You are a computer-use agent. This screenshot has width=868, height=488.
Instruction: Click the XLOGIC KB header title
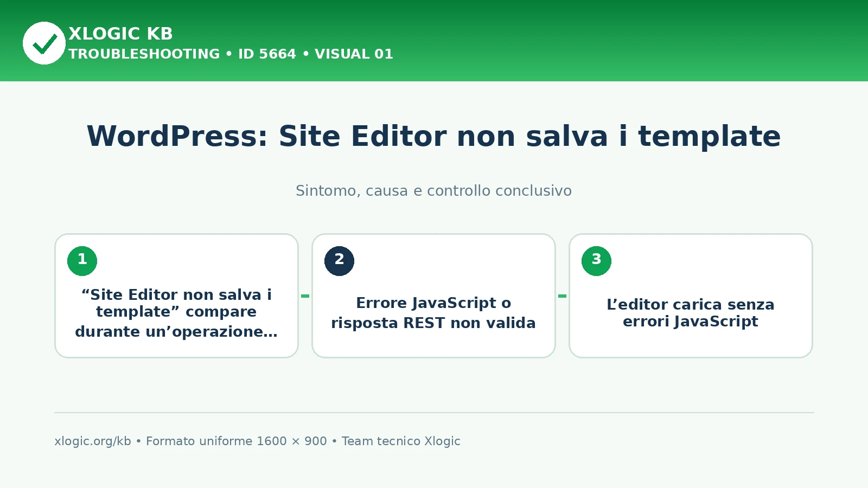click(x=120, y=34)
